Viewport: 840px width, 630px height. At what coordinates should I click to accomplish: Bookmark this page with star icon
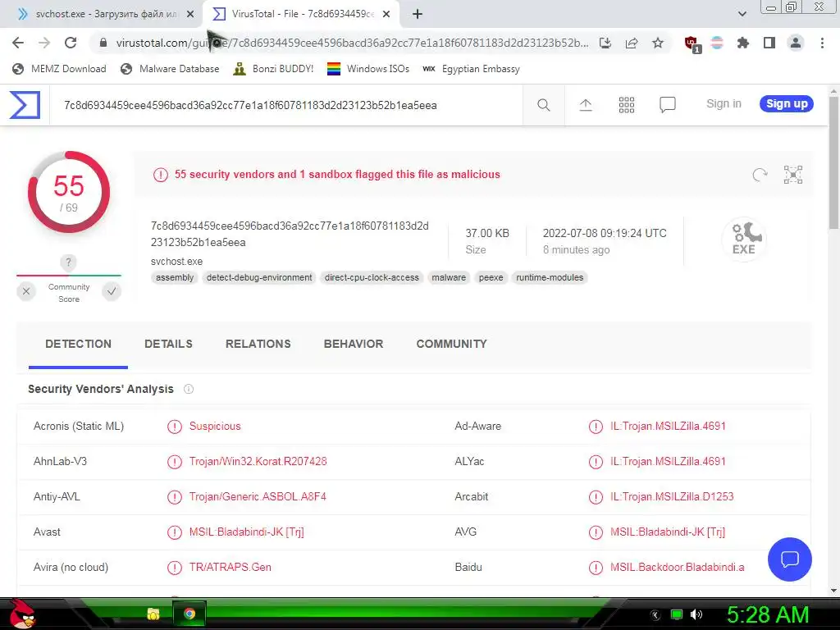658,43
